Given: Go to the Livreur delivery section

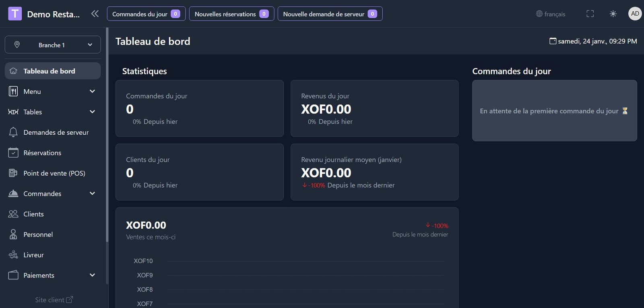Looking at the screenshot, I should coord(33,255).
